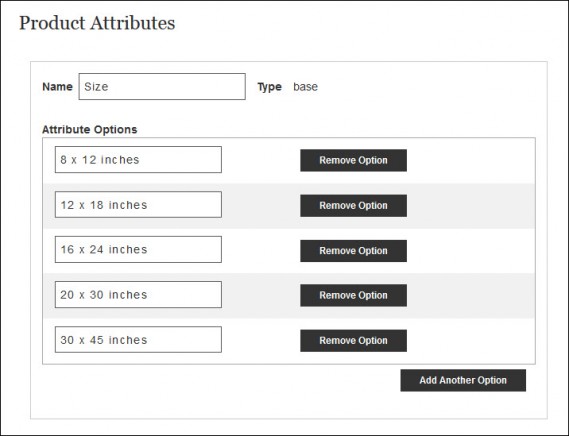Screen dimensions: 569x436
Task: Click empty space in shaded 12 x 18 row
Action: [x=472, y=205]
